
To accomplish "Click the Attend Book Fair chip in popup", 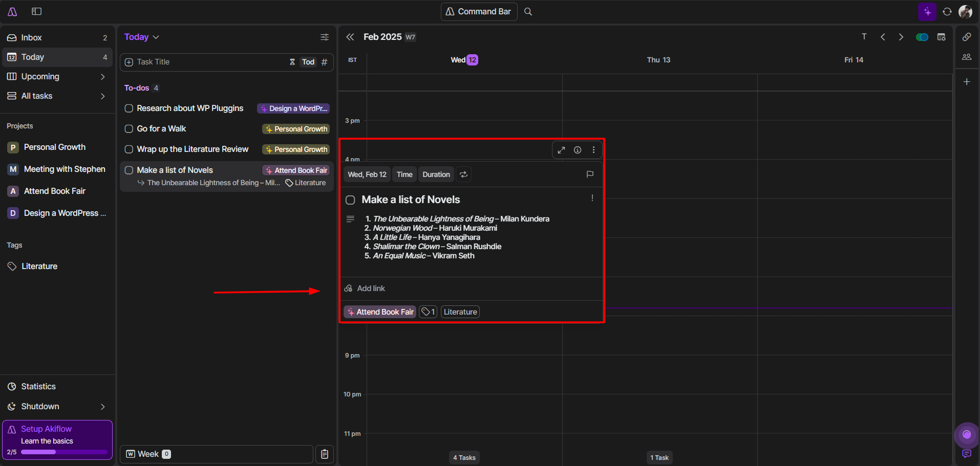I will (x=380, y=312).
